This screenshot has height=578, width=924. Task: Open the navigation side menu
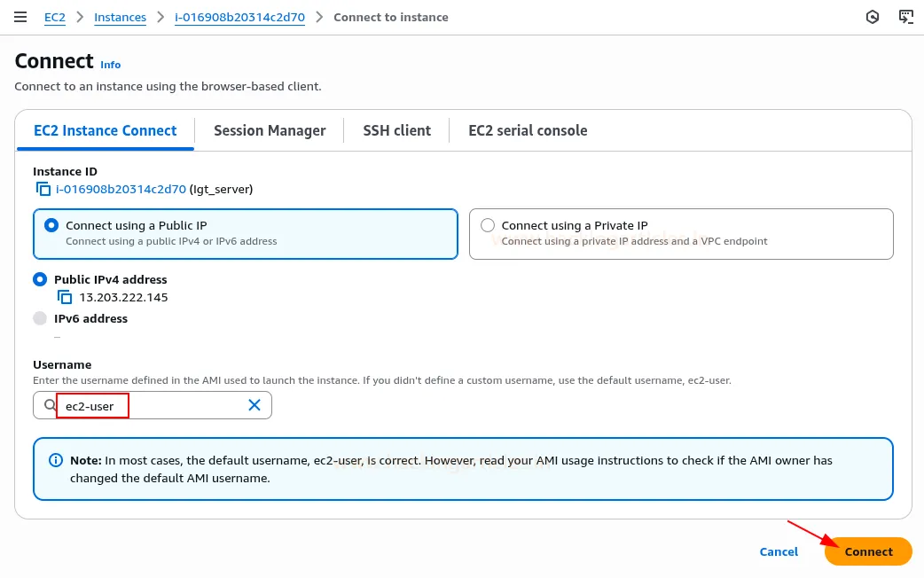(x=20, y=16)
